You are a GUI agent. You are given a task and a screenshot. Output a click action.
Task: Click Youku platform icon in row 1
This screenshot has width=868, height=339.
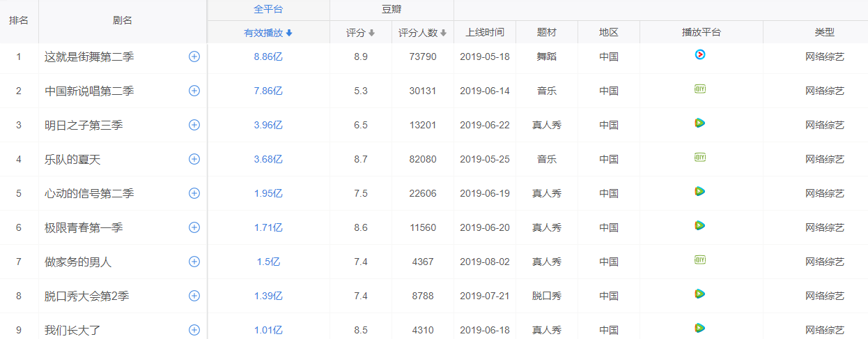tap(700, 54)
